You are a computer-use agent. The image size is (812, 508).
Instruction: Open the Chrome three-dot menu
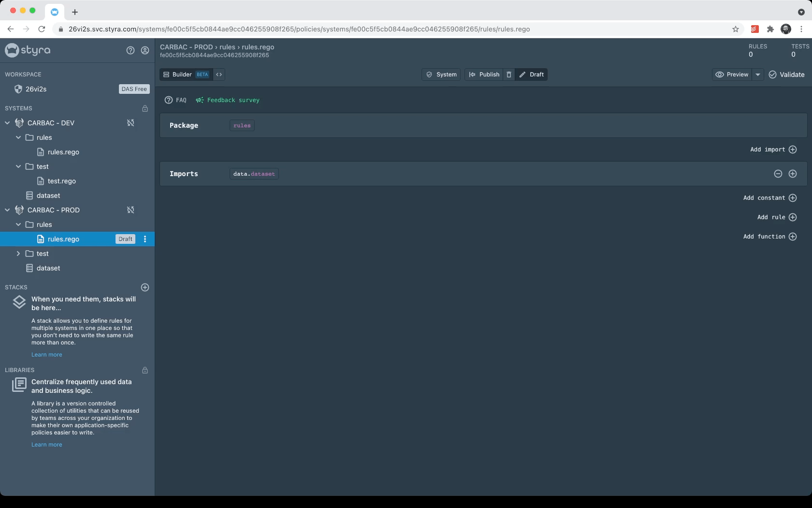point(802,29)
